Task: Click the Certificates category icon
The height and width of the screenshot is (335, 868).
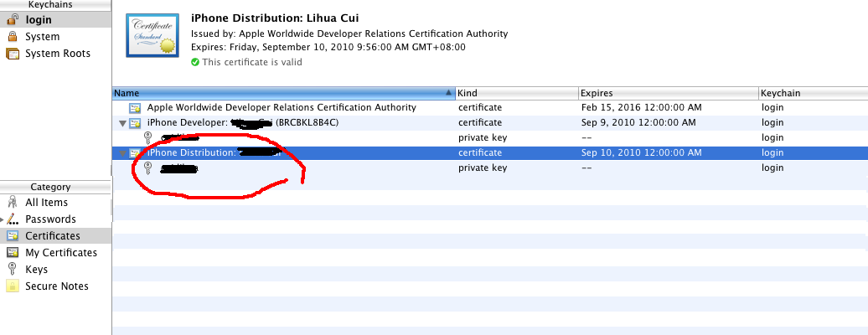Action: coord(13,236)
